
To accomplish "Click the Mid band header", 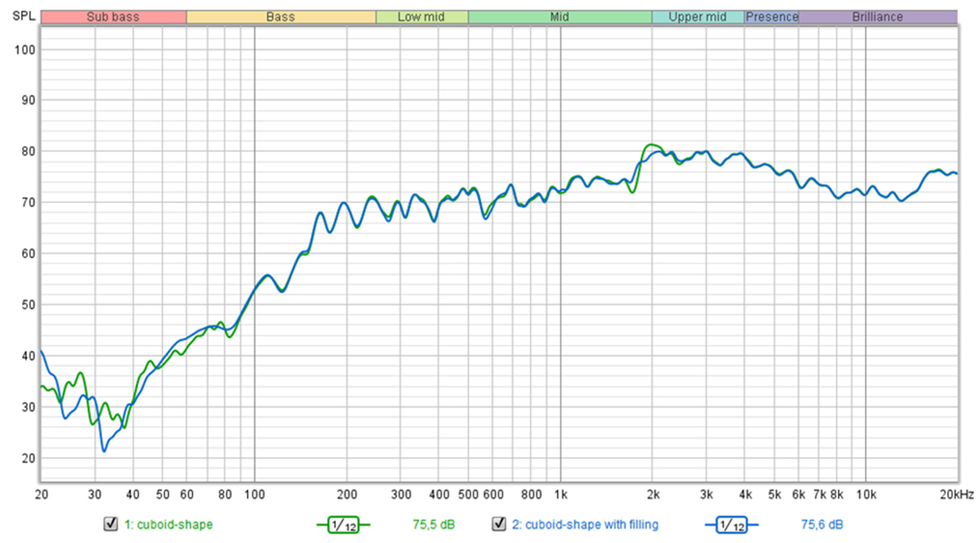I will click(x=560, y=17).
